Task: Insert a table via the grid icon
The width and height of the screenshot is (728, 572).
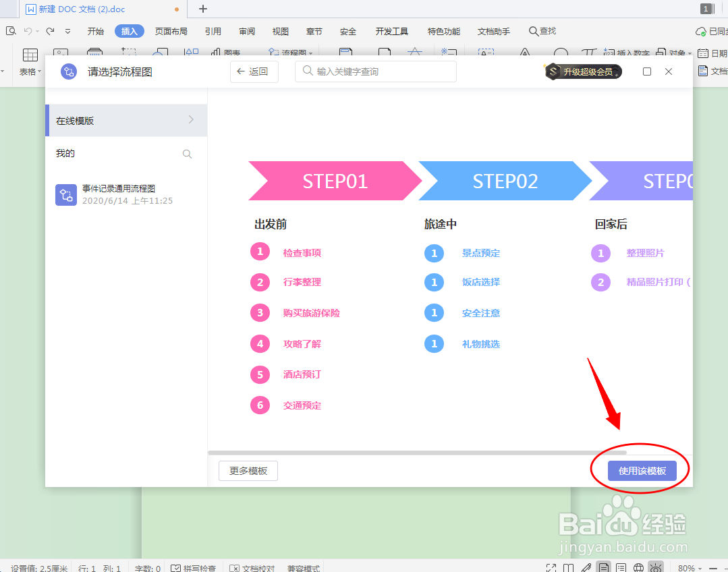Action: point(30,55)
